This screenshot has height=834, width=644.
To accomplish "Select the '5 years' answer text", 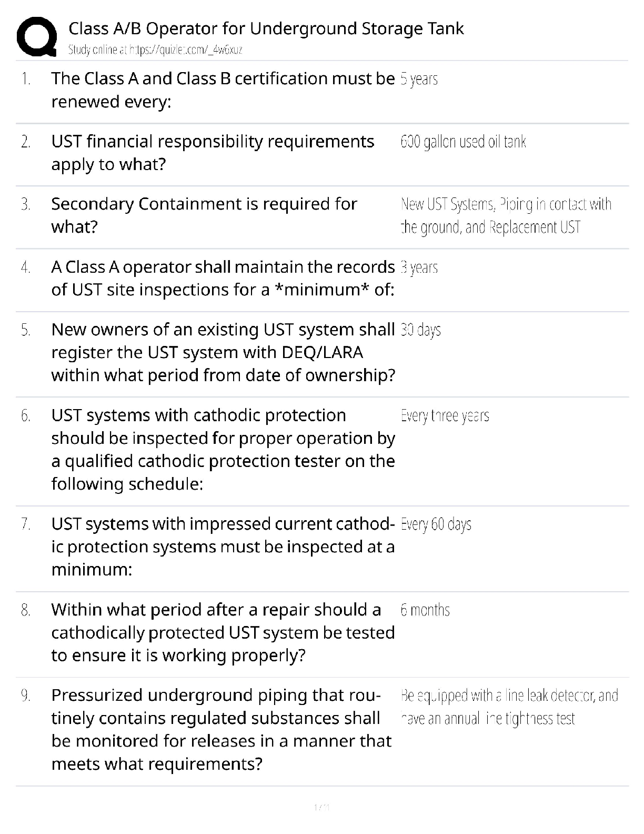I will pos(419,79).
